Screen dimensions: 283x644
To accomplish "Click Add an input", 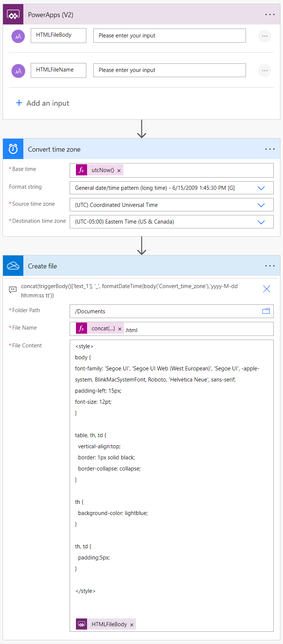I will tap(42, 103).
